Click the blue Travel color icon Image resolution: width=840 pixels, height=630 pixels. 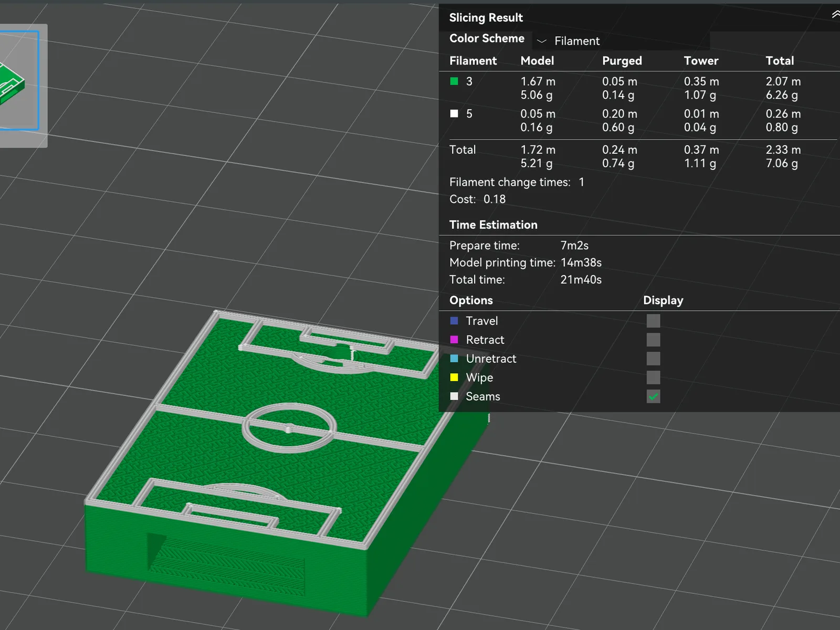tap(454, 321)
